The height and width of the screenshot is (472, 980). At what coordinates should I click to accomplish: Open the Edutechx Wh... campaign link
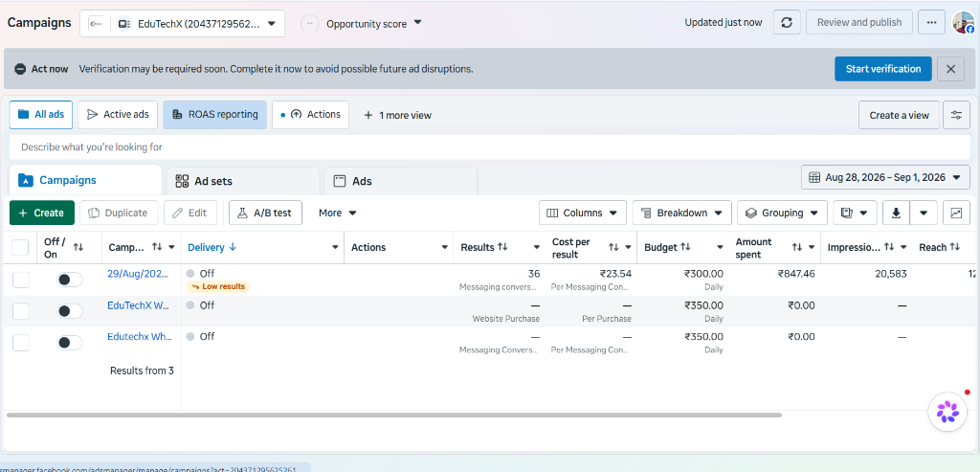(x=140, y=336)
